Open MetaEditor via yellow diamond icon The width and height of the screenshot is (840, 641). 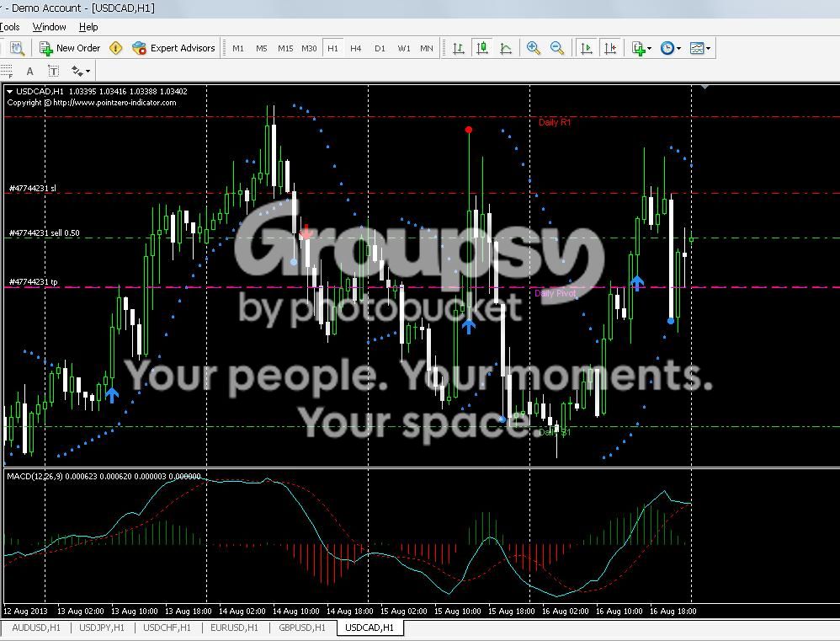point(115,48)
